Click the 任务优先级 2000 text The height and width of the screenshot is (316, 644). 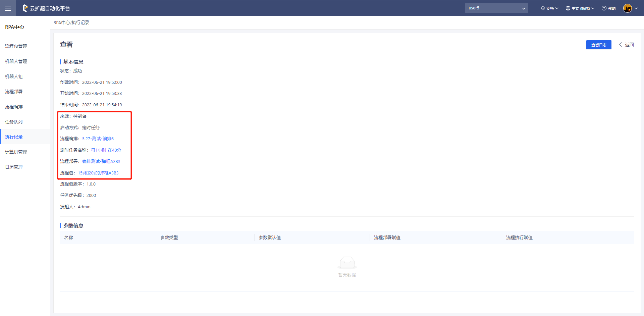pyautogui.click(x=78, y=195)
